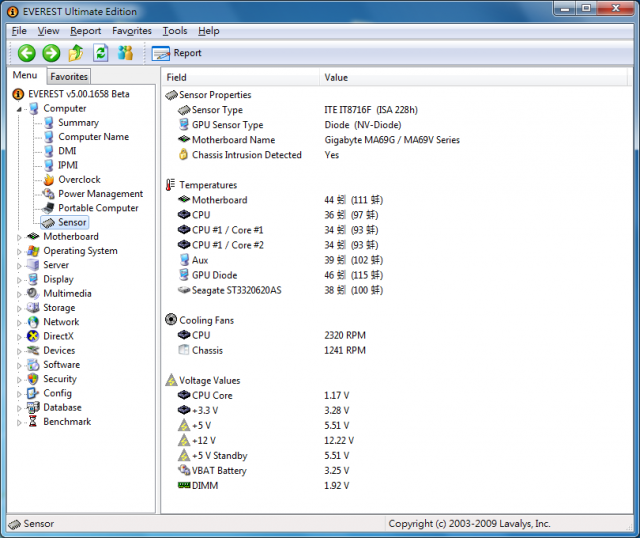Click the Field column header
640x538 pixels.
point(240,78)
